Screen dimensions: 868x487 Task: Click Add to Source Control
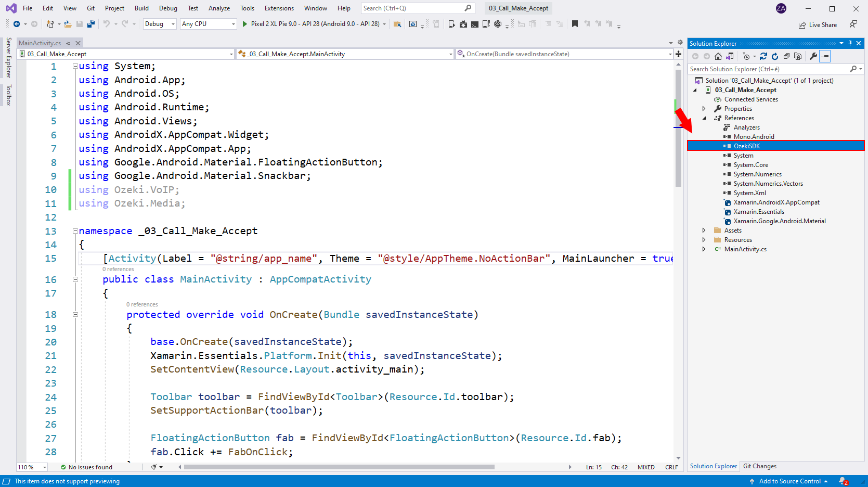coord(788,481)
